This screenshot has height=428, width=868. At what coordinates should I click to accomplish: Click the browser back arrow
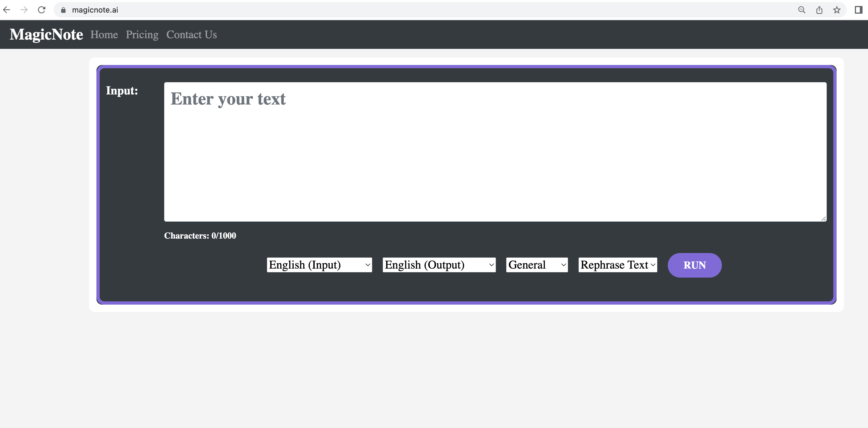pos(7,10)
